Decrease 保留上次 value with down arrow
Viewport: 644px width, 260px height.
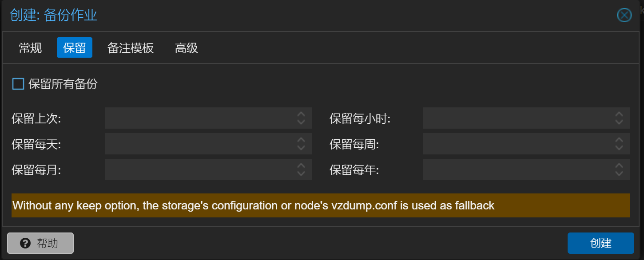[301, 122]
